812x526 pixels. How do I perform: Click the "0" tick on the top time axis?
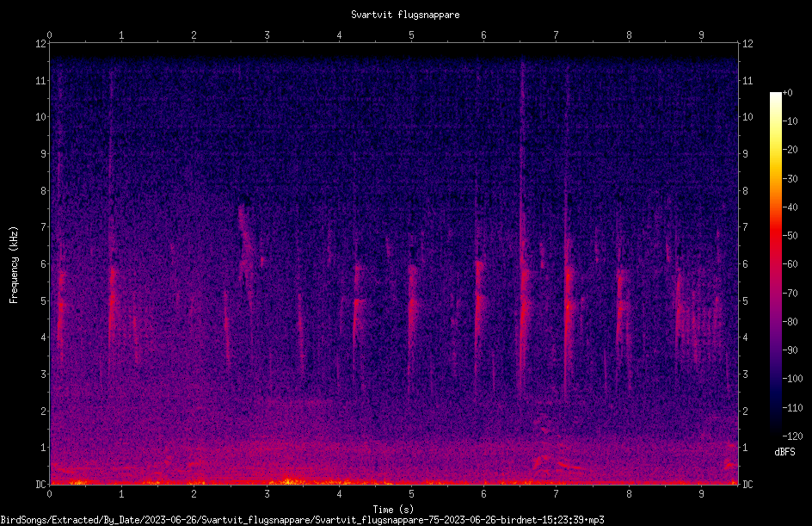click(49, 35)
